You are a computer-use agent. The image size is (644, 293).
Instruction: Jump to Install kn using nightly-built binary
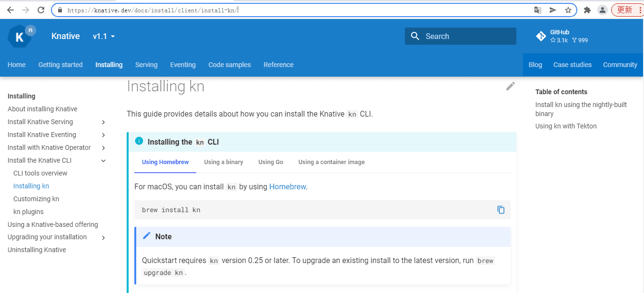click(x=581, y=109)
